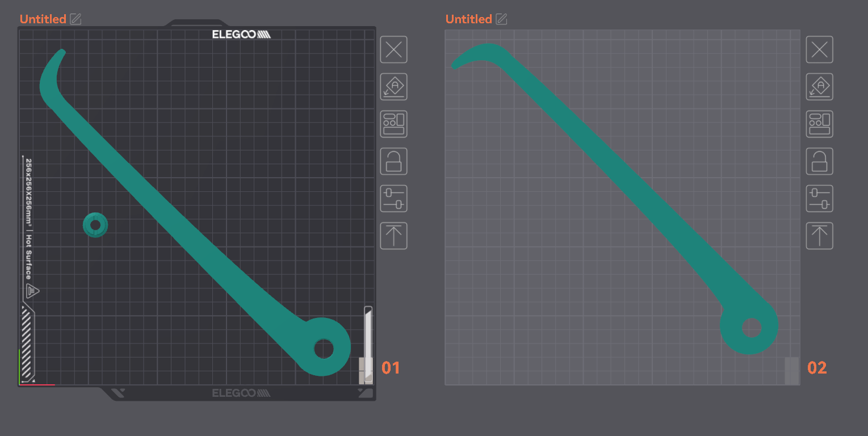Click the 02 plate number label
The height and width of the screenshot is (436, 868).
[x=817, y=368]
